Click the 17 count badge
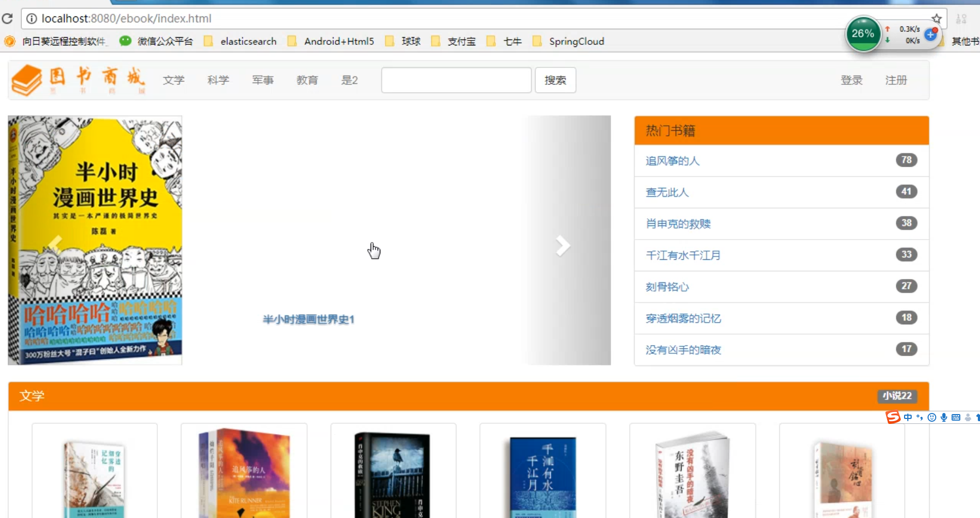The height and width of the screenshot is (518, 980). [907, 349]
